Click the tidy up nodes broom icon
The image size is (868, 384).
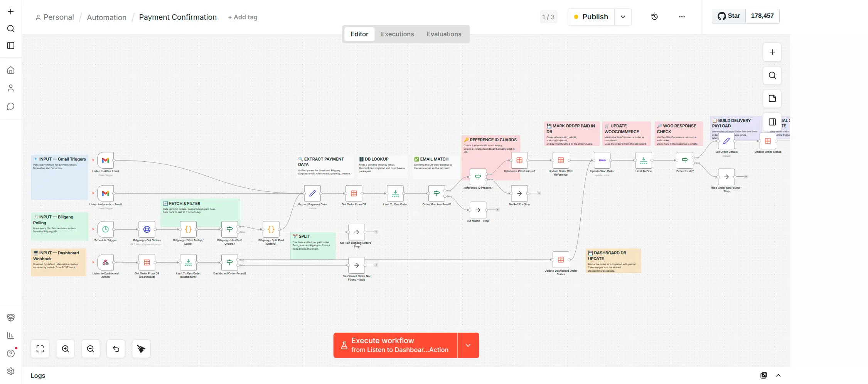click(x=141, y=349)
